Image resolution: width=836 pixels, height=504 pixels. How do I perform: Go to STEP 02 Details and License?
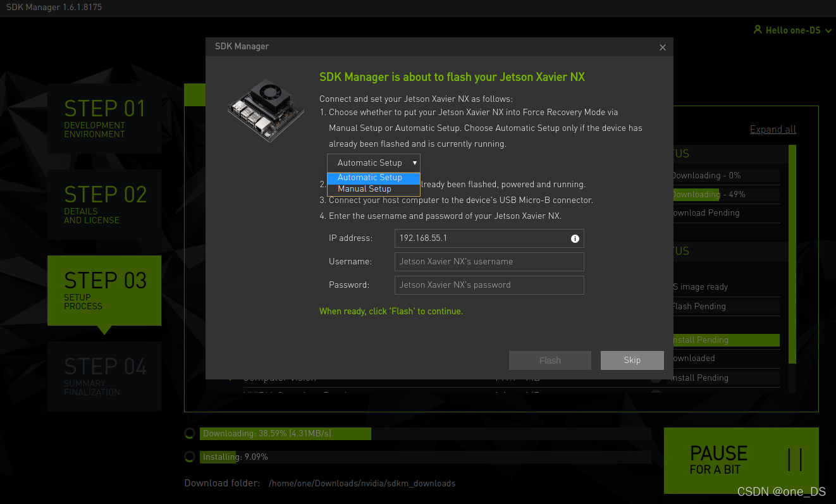point(104,204)
